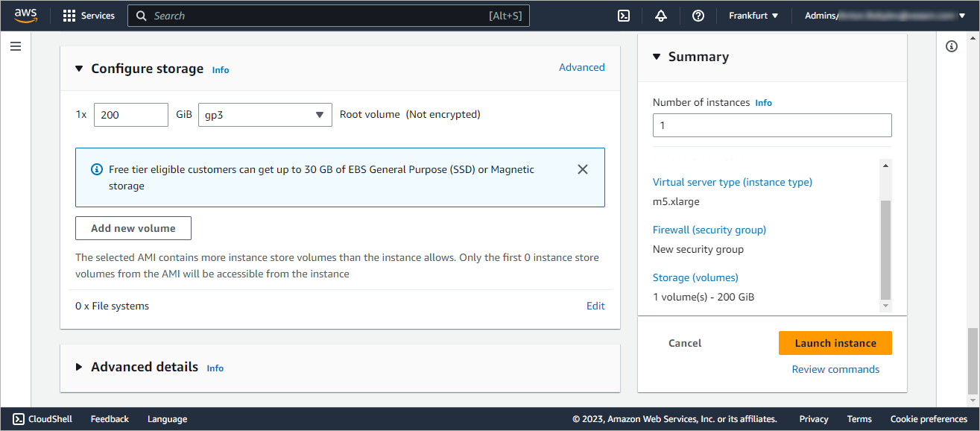Image resolution: width=980 pixels, height=431 pixels.
Task: Open the AWS home logo
Action: (x=25, y=16)
